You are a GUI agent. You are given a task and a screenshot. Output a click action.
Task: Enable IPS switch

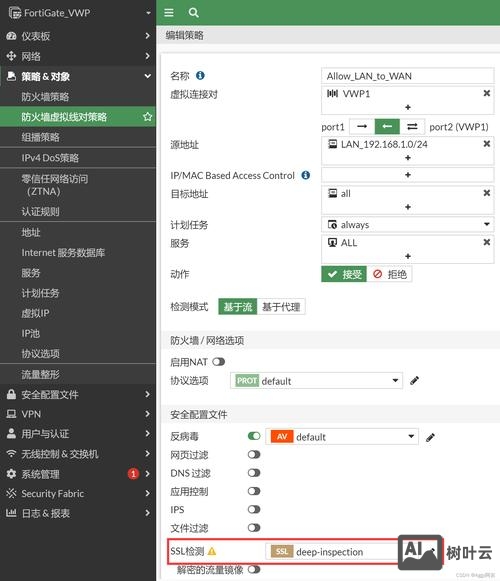click(254, 509)
